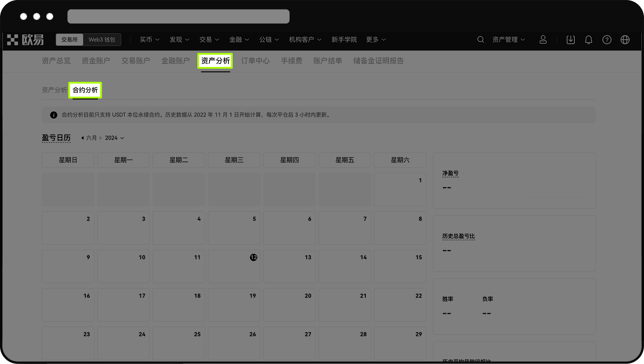644x364 pixels.
Task: Go to previous month with the left arrow
Action: pyautogui.click(x=83, y=137)
